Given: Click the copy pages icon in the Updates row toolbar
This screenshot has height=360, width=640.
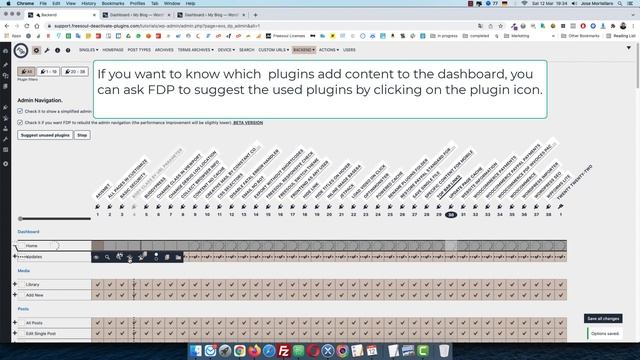Looking at the screenshot, I should [x=167, y=257].
